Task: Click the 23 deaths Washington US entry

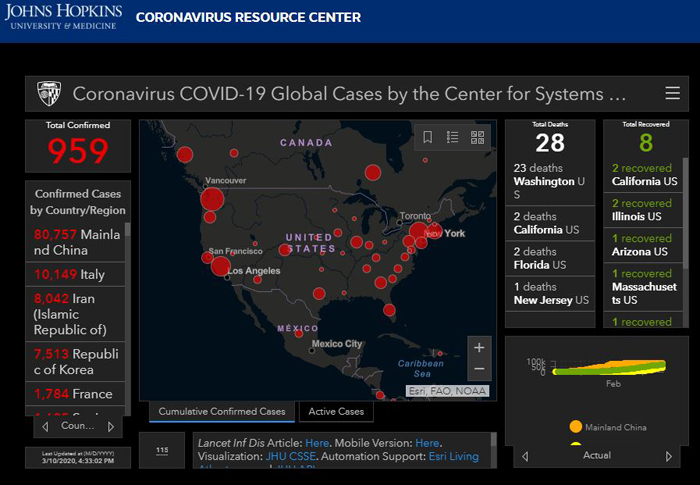Action: pyautogui.click(x=550, y=181)
